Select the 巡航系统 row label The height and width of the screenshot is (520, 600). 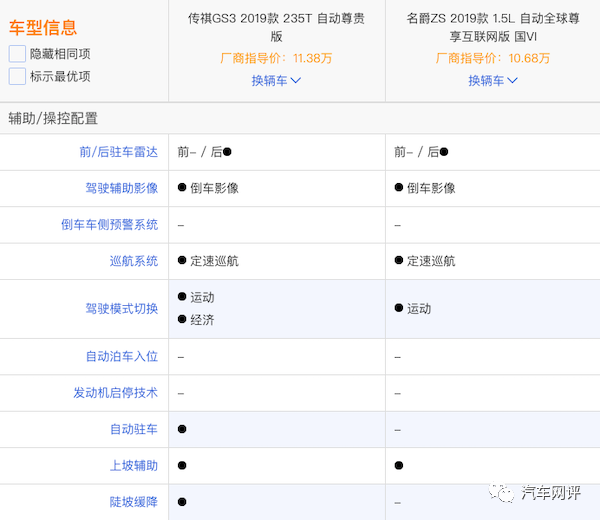(133, 261)
